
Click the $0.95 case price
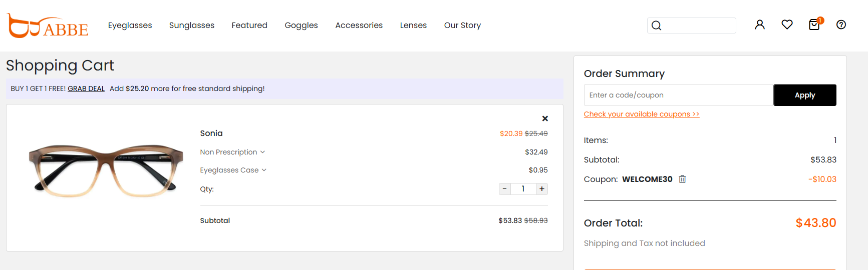coord(538,170)
